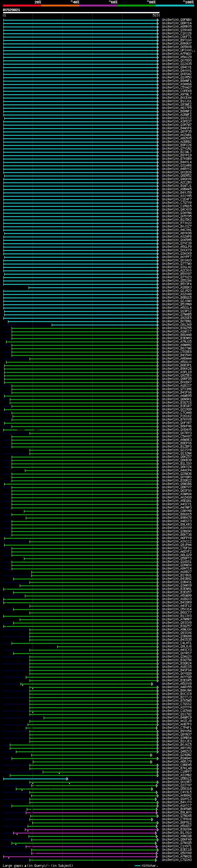Image resolution: width=197 pixels, height=868 pixels.
Task: Select hit label UniRef100_UPI000..
Action: coord(179,50)
